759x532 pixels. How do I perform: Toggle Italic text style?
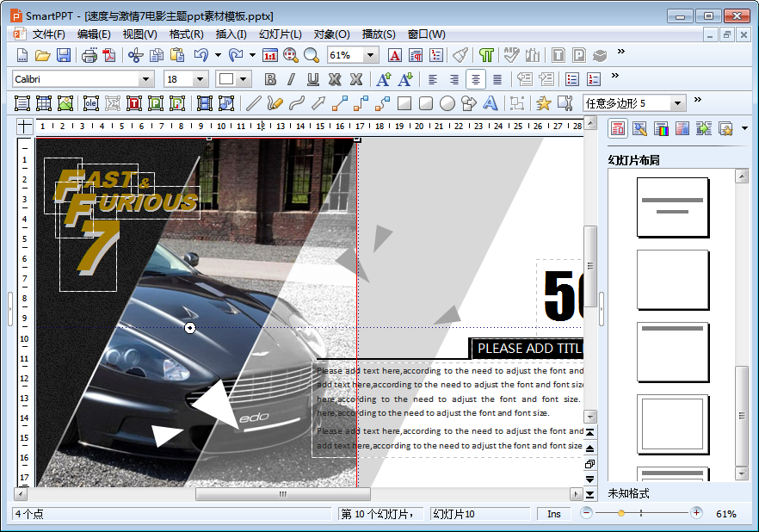[x=291, y=79]
